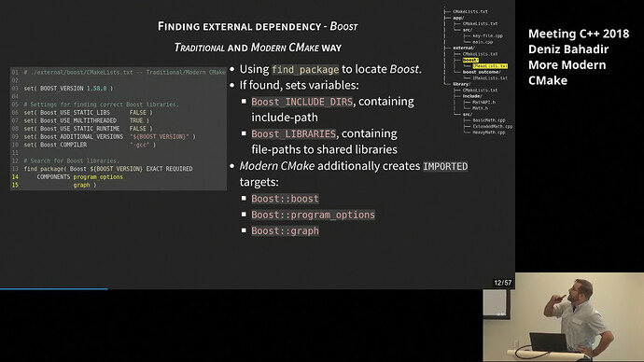Select the external/ folder in the tree
Image resolution: width=644 pixels, height=362 pixels.
[464, 48]
